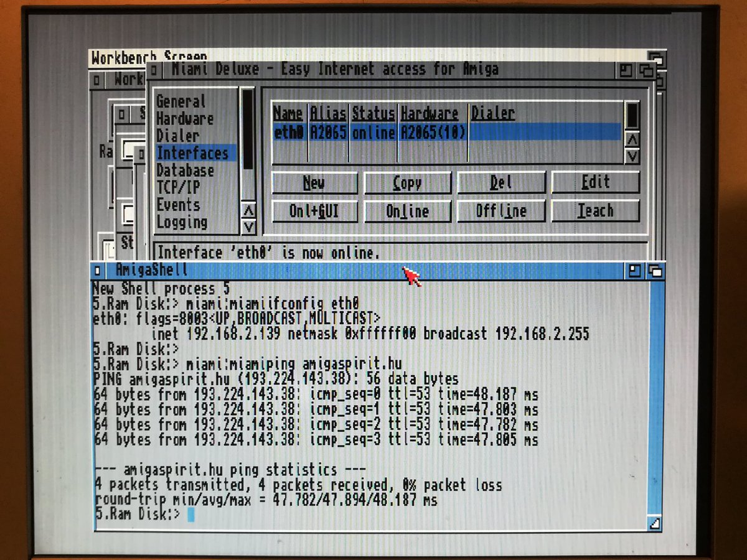Click the Miami Deluxe title bar text
Image resolution: width=747 pixels, height=560 pixels.
pos(336,68)
